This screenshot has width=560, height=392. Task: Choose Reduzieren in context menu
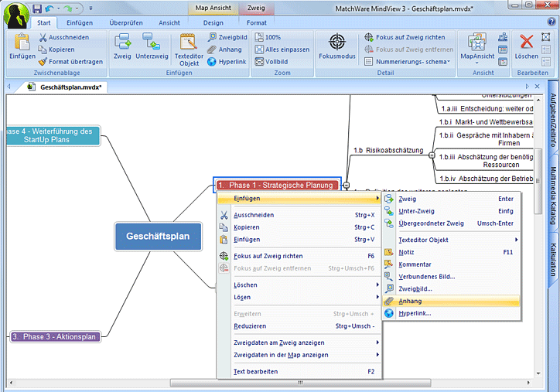[299, 326]
